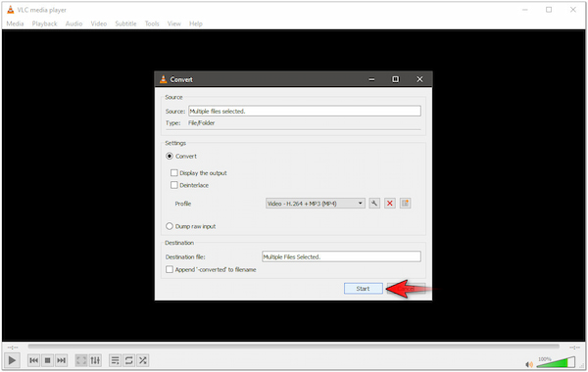588x372 pixels.
Task: Open the Playback menu
Action: pos(44,23)
